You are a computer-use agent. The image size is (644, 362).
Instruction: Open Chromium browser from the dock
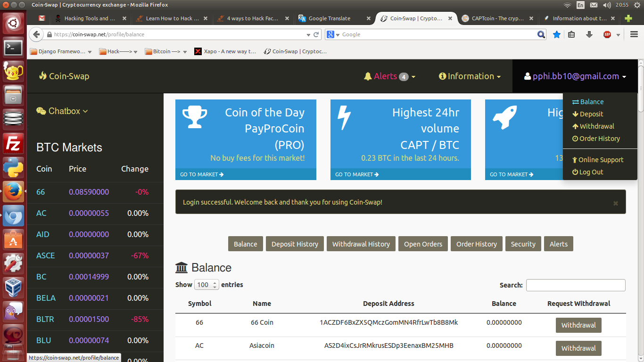[x=13, y=216]
